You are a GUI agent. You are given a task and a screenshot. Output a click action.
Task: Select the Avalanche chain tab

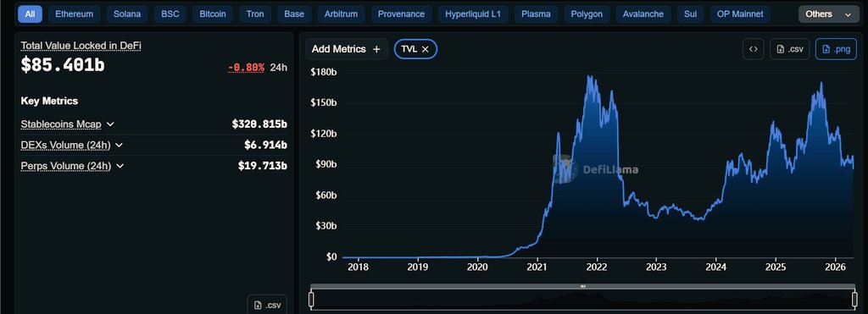click(x=643, y=14)
